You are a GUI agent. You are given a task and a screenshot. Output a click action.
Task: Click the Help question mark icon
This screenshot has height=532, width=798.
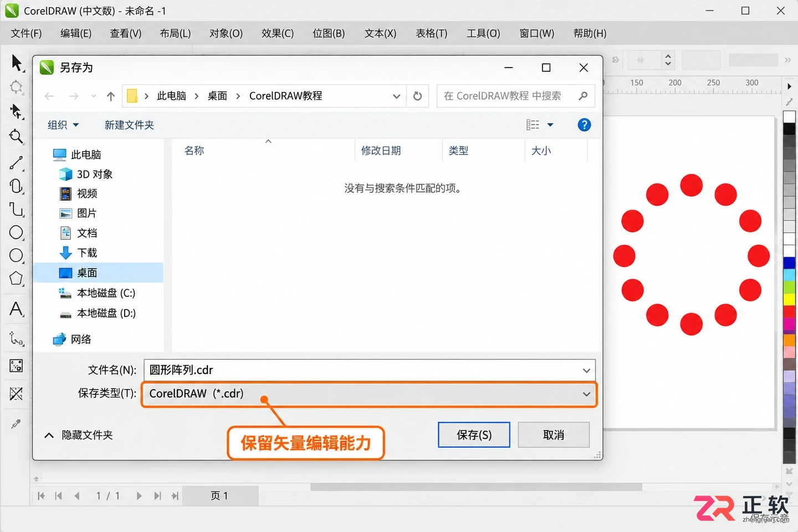tap(584, 125)
